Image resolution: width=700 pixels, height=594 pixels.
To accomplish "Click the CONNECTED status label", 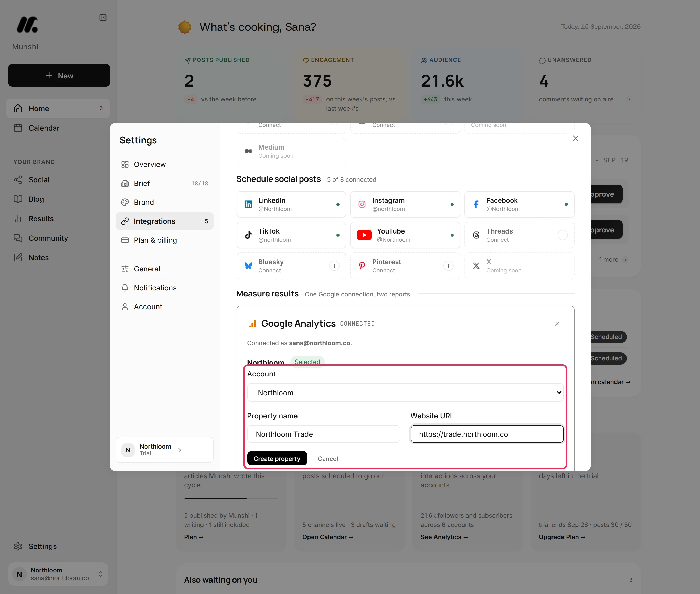I will [x=357, y=324].
